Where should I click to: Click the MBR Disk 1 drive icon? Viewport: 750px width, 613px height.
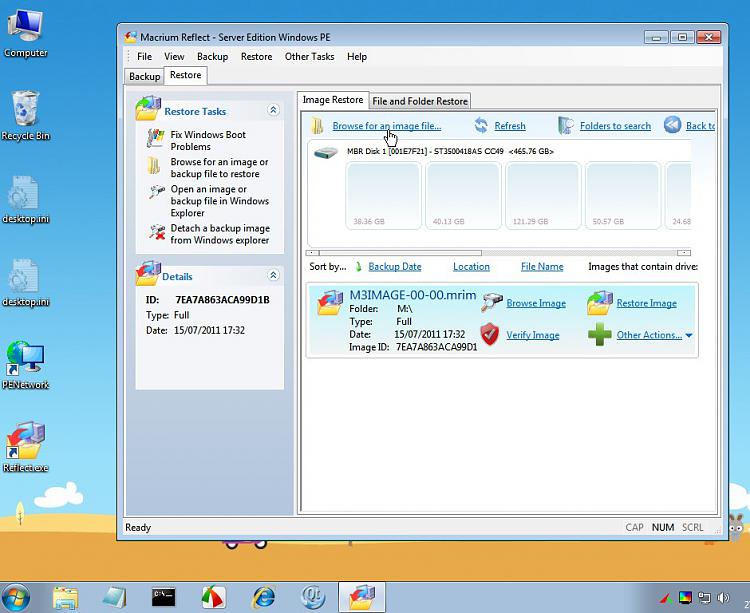(326, 153)
